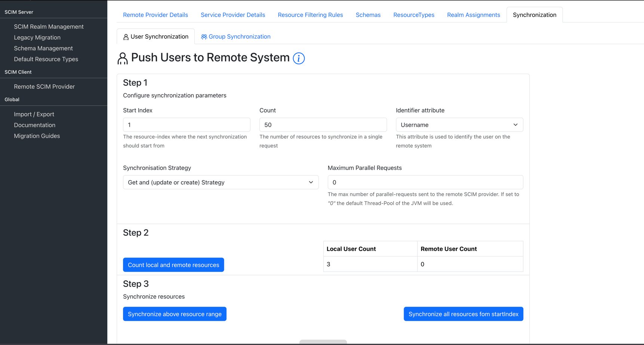Screen dimensions: 644x345
Task: Navigate to the Documentation page
Action: tap(34, 125)
